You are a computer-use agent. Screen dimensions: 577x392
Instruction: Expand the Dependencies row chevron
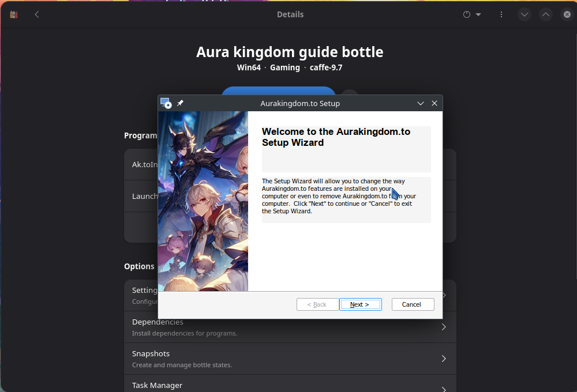coord(443,327)
